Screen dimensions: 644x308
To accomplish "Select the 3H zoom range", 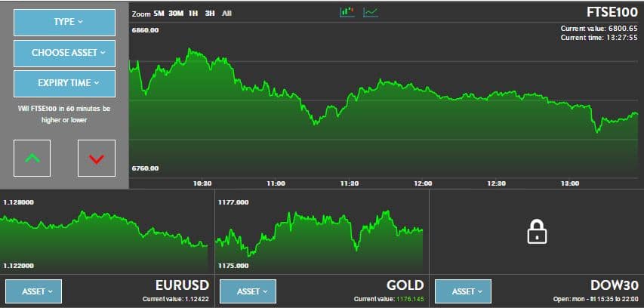I will 210,14.
